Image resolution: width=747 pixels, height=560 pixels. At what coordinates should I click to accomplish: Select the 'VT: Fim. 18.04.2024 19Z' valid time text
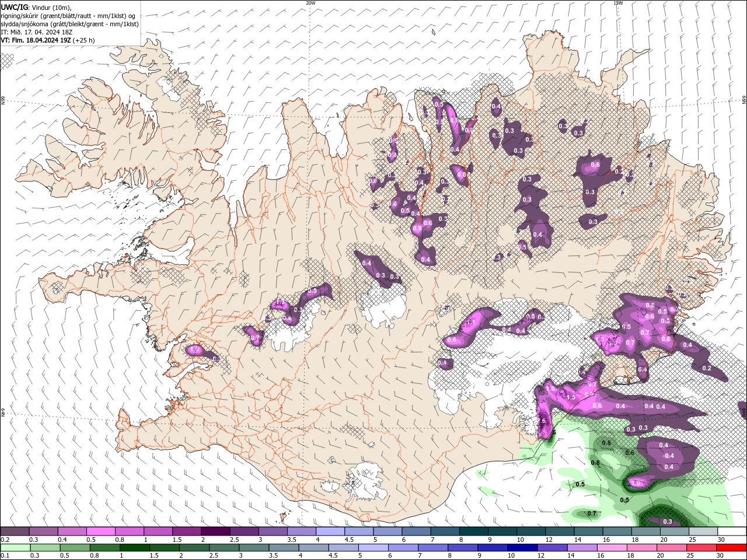pyautogui.click(x=36, y=40)
